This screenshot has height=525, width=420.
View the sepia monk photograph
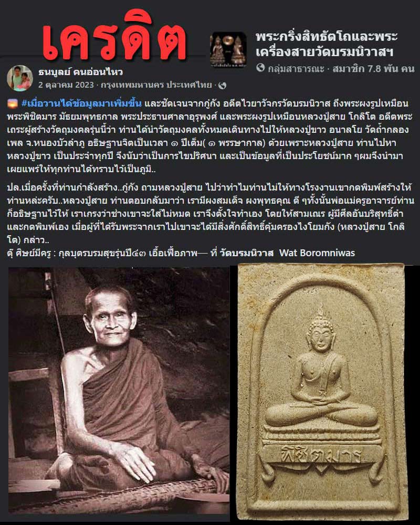(119, 391)
